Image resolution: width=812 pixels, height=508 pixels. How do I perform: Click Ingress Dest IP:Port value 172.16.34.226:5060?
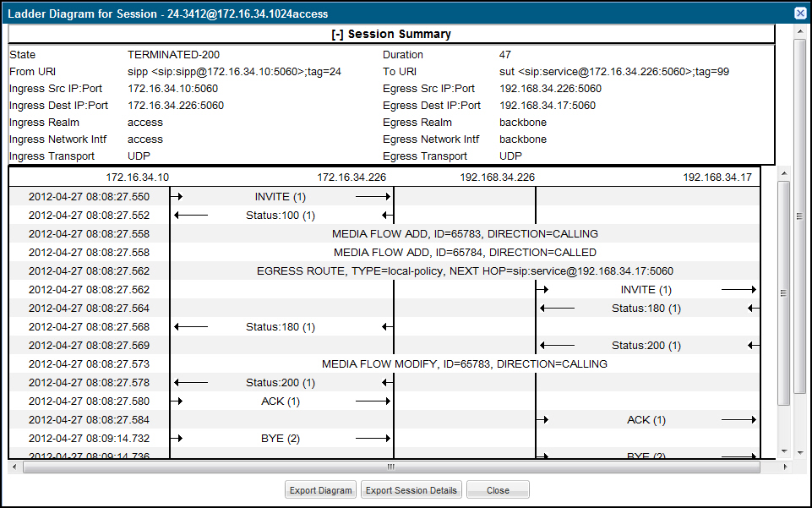tap(176, 106)
